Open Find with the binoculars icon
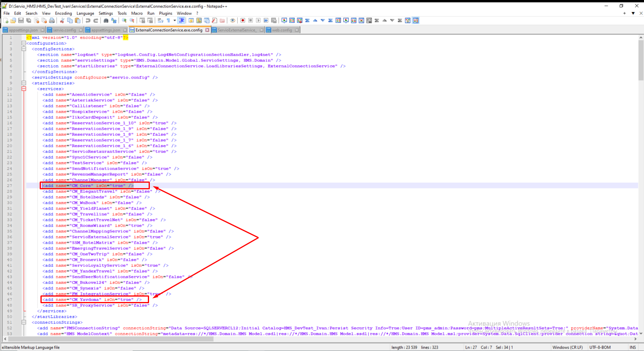Image resolution: width=644 pixels, height=351 pixels. 106,21
